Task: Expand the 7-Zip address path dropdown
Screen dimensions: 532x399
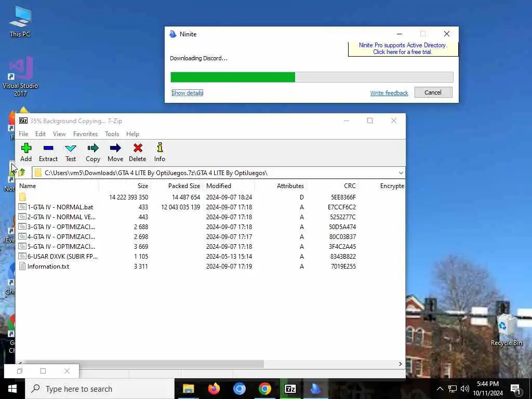Action: [401, 173]
